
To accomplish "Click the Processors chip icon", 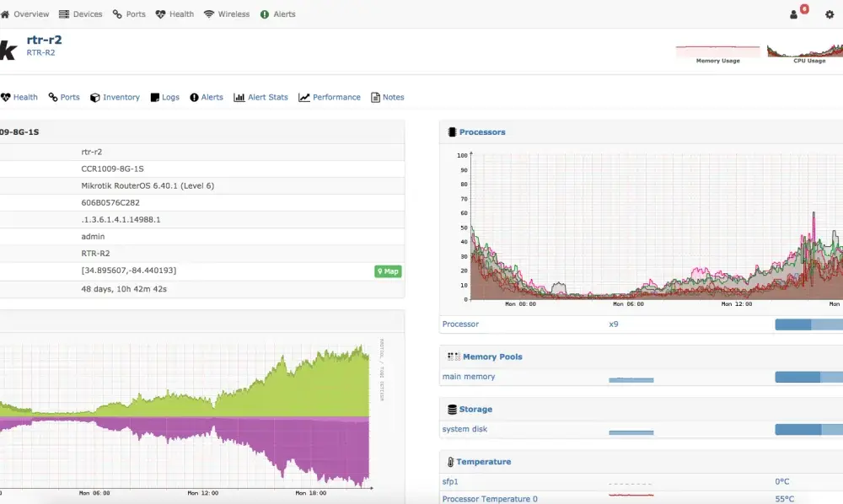I will (452, 132).
